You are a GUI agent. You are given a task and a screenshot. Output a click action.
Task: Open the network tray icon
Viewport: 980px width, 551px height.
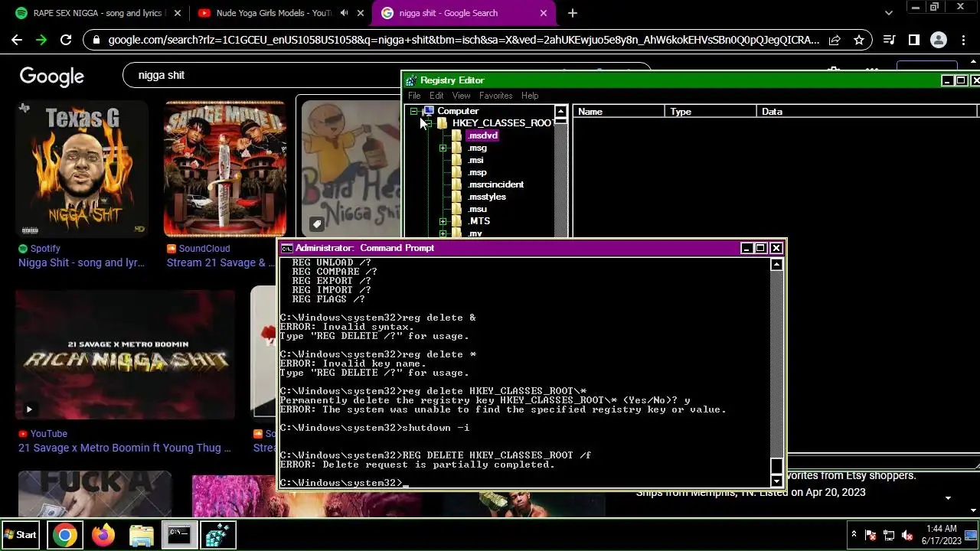coord(889,535)
